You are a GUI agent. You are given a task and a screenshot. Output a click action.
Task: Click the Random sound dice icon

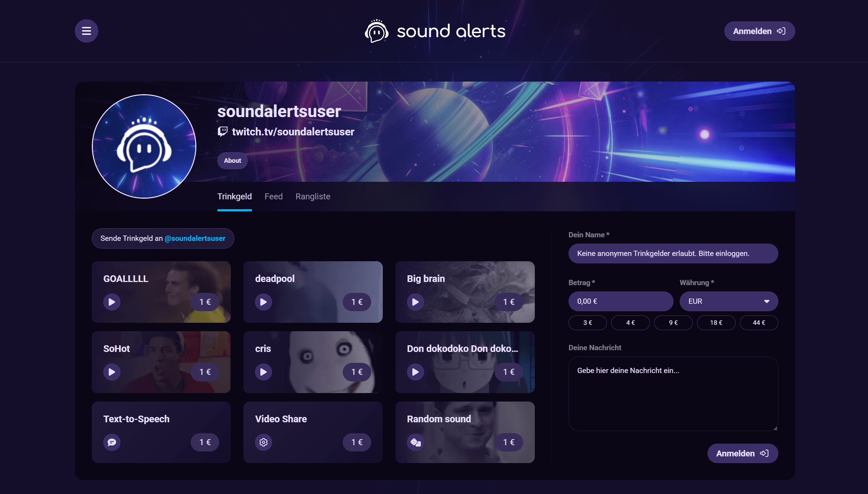[x=415, y=442]
